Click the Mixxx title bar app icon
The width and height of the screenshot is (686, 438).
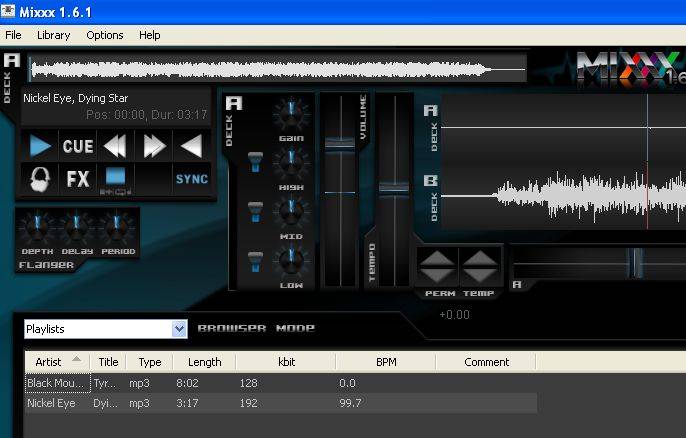(7, 11)
